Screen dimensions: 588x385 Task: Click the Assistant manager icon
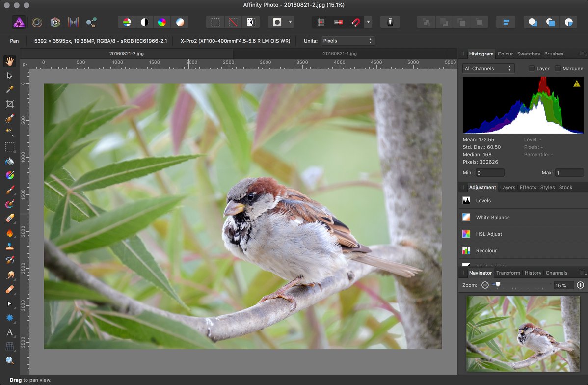390,22
